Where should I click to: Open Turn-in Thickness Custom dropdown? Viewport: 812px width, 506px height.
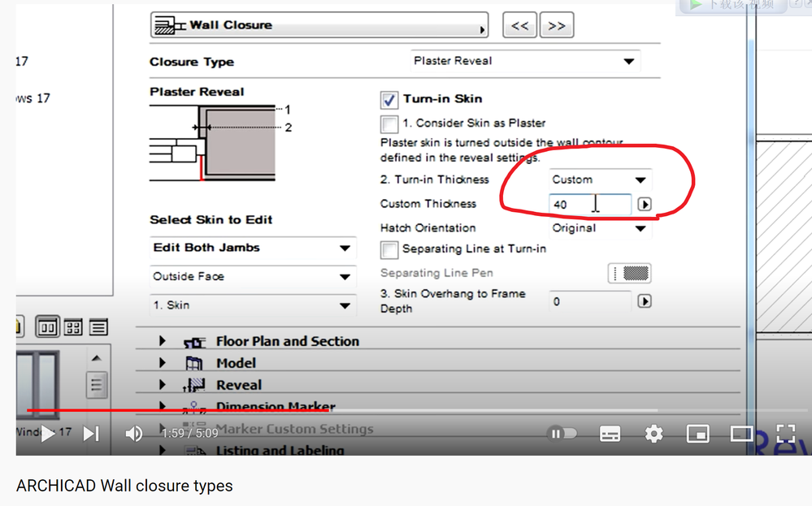tap(600, 179)
